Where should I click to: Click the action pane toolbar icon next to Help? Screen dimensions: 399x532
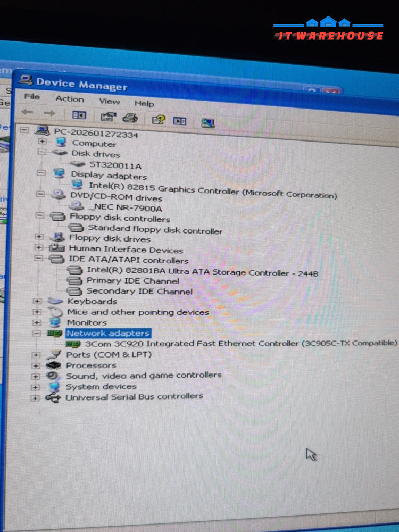click(179, 121)
